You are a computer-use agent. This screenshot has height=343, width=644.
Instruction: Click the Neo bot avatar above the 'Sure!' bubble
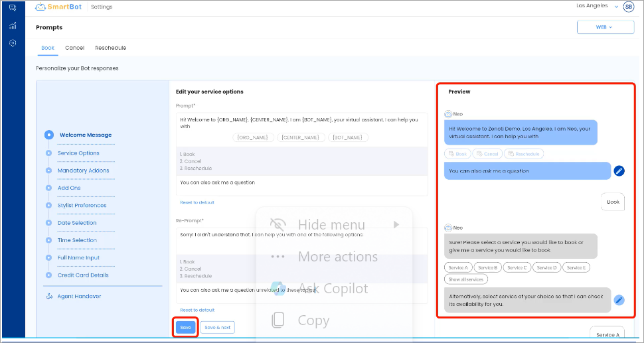448,228
